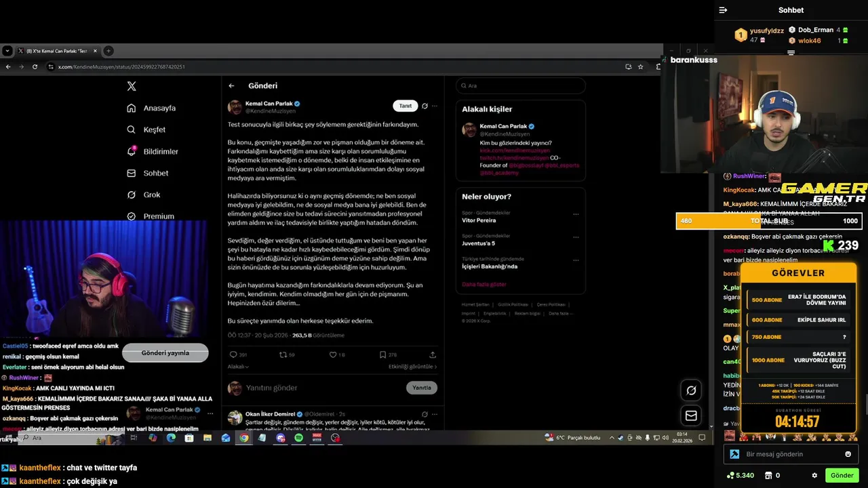Click the Ara search field on X

tap(520, 85)
